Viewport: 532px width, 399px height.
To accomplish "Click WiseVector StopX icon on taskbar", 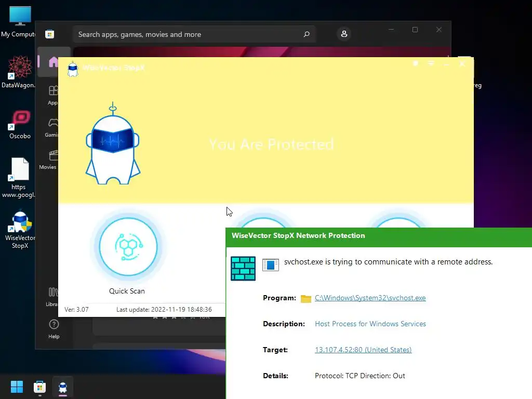I will pos(63,387).
